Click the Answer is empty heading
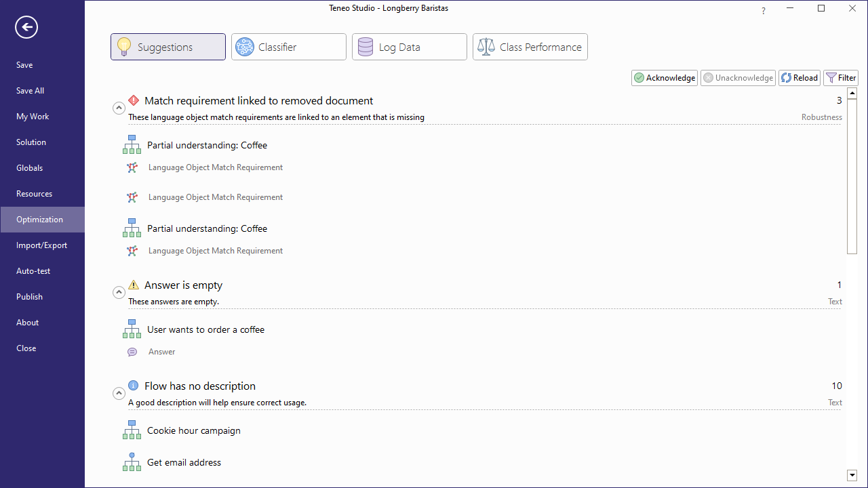This screenshot has height=488, width=868. 183,285
